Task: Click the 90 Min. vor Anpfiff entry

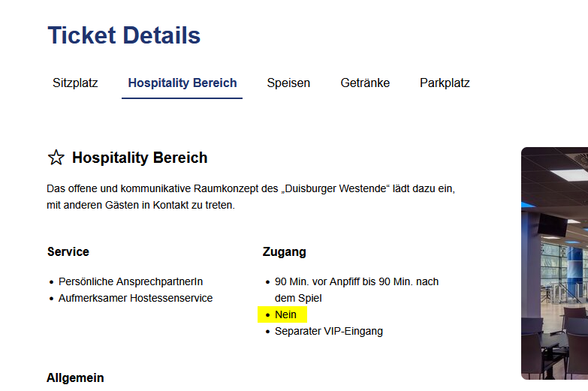Action: (356, 281)
